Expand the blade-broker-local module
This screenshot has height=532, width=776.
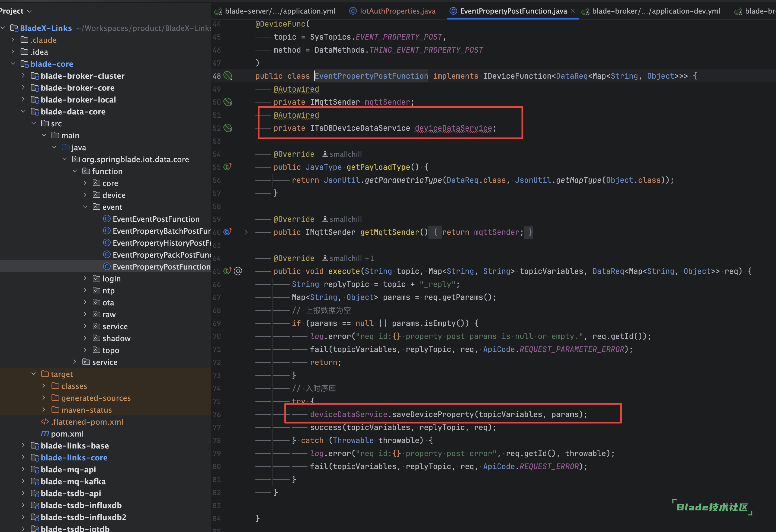tap(23, 100)
